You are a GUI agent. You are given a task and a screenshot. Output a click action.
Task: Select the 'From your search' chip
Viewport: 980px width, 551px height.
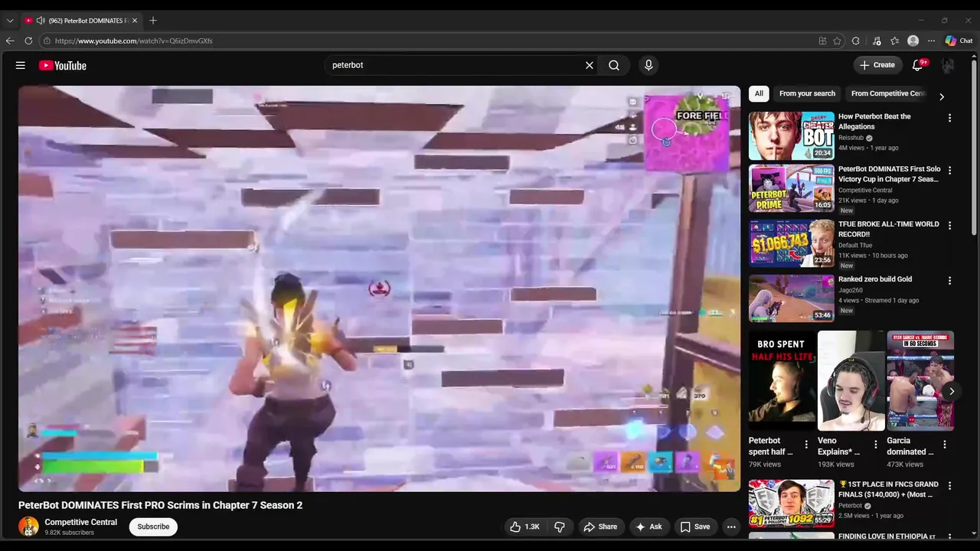click(x=807, y=93)
